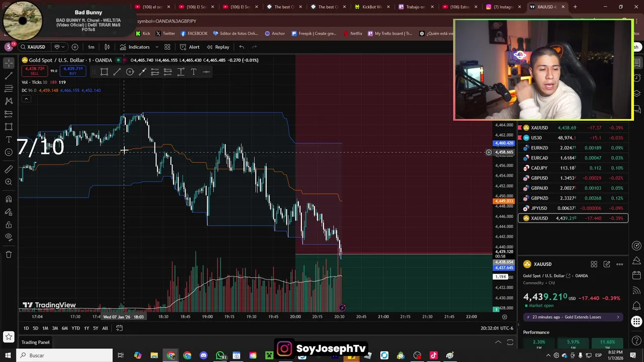
Task: Open Gold Extends Losses news link
Action: pos(573,317)
